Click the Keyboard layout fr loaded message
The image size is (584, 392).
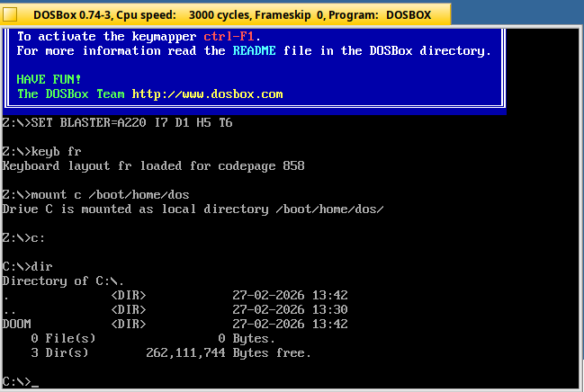[153, 165]
